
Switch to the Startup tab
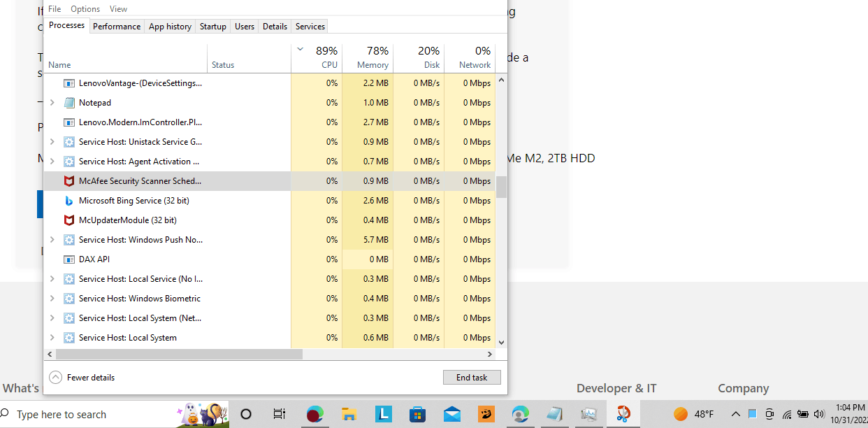tap(213, 27)
